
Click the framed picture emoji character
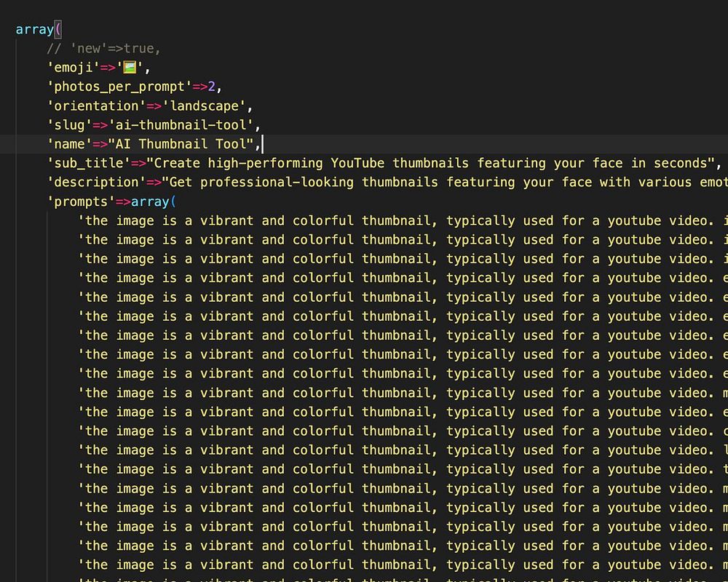point(130,68)
